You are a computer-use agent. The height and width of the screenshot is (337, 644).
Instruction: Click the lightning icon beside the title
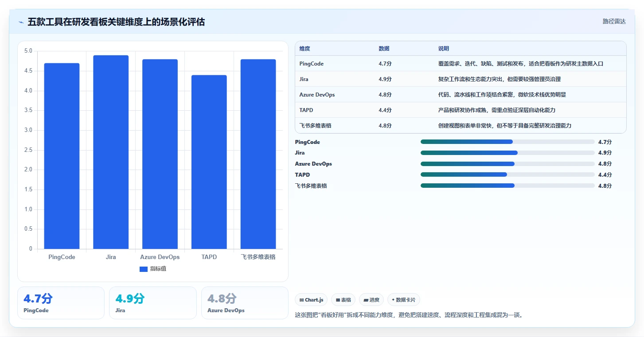21,22
